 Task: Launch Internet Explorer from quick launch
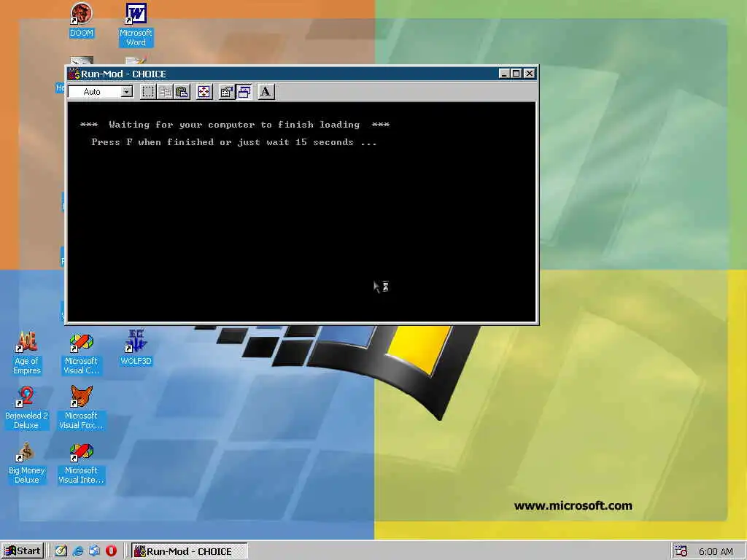(x=77, y=551)
